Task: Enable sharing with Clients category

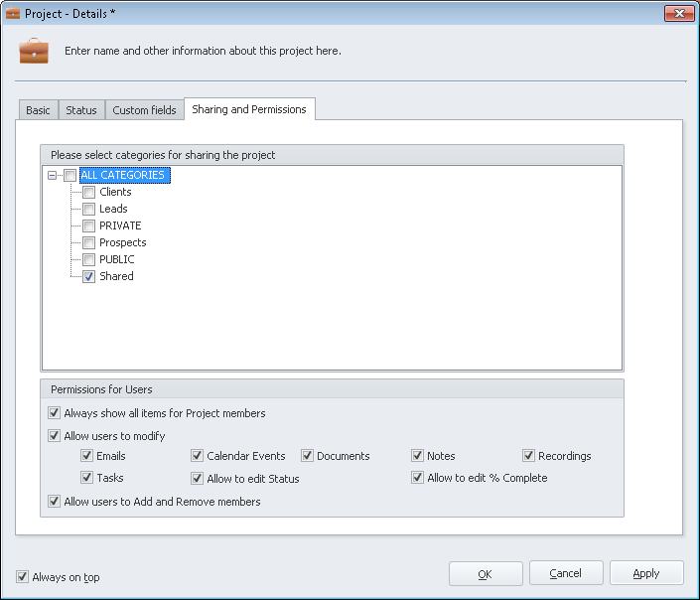Action: tap(89, 193)
